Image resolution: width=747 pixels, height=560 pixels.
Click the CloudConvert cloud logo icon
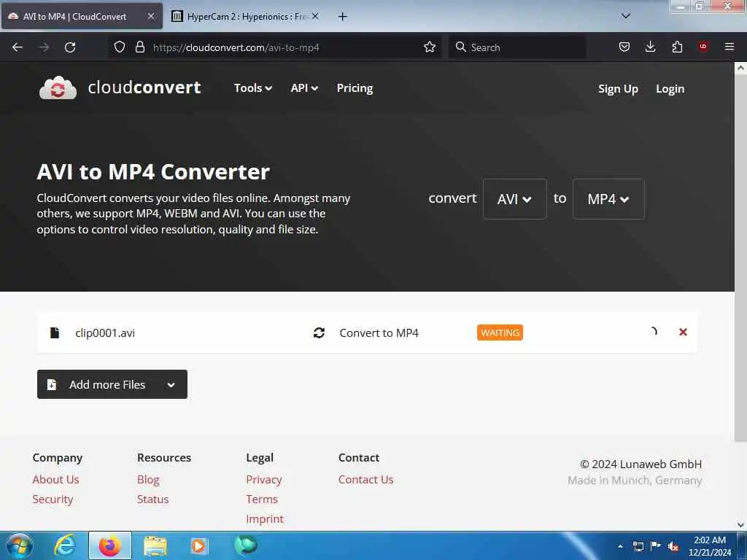[x=58, y=88]
